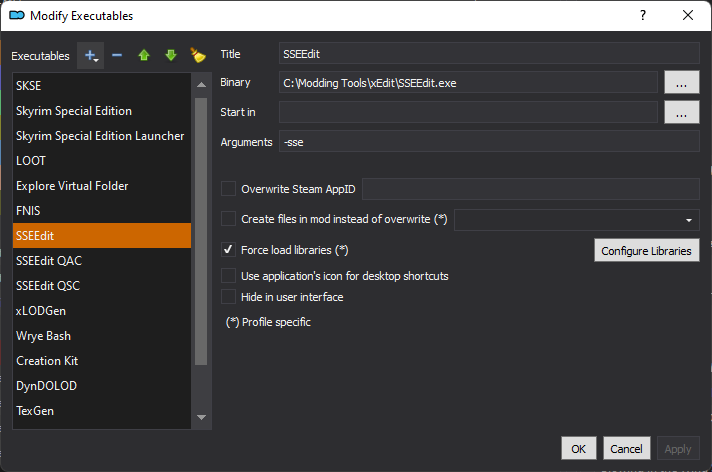Select Skyrim Special Edition entry
Image resolution: width=712 pixels, height=472 pixels.
coord(102,110)
